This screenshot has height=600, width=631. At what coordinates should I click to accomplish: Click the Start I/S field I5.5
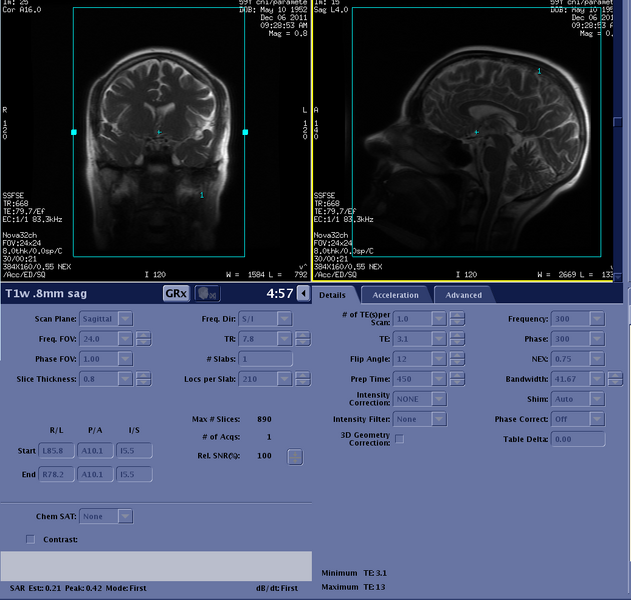pos(134,451)
